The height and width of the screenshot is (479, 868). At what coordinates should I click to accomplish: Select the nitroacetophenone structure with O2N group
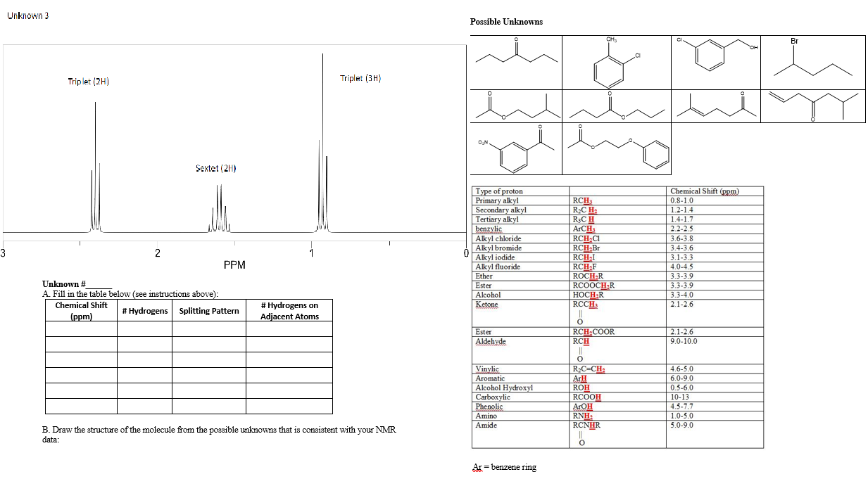point(515,150)
